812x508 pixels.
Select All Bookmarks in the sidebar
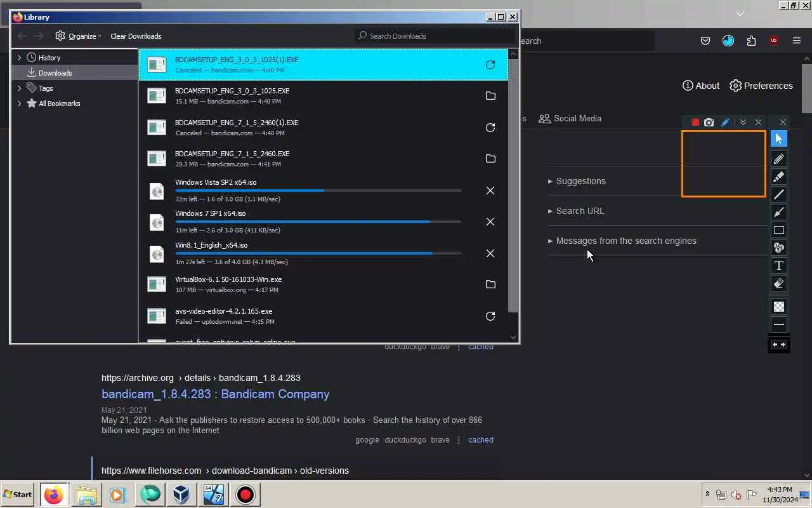pyautogui.click(x=59, y=104)
